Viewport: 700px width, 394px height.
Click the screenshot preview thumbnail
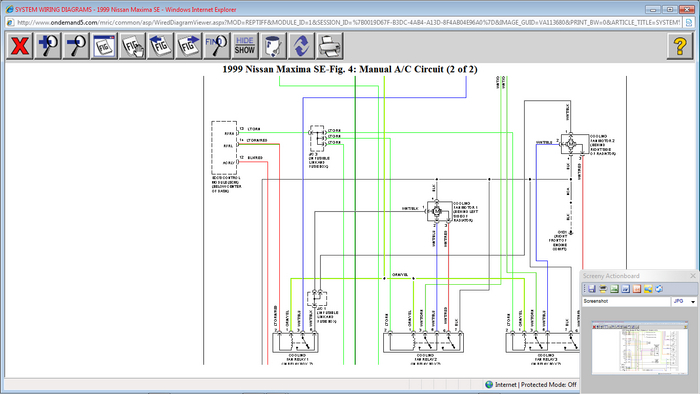(x=640, y=348)
